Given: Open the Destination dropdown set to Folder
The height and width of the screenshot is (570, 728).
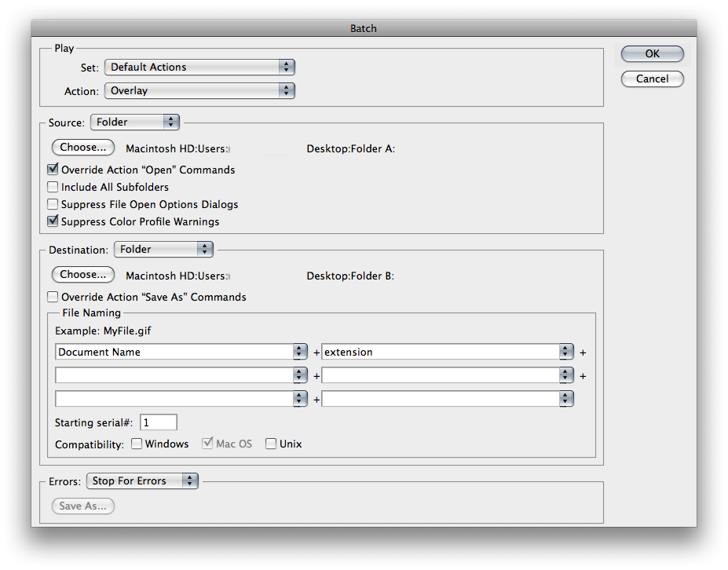Looking at the screenshot, I should tap(163, 250).
